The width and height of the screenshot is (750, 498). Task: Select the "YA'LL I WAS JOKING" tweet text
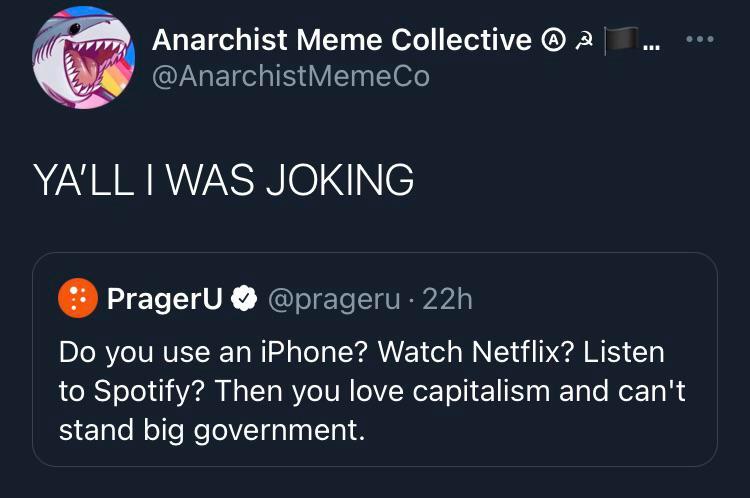tap(222, 180)
